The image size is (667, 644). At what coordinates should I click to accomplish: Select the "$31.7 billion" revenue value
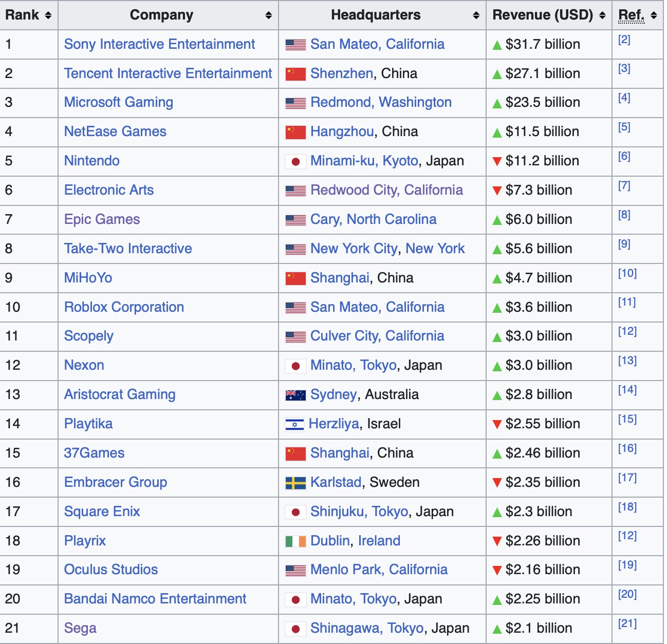pos(543,44)
